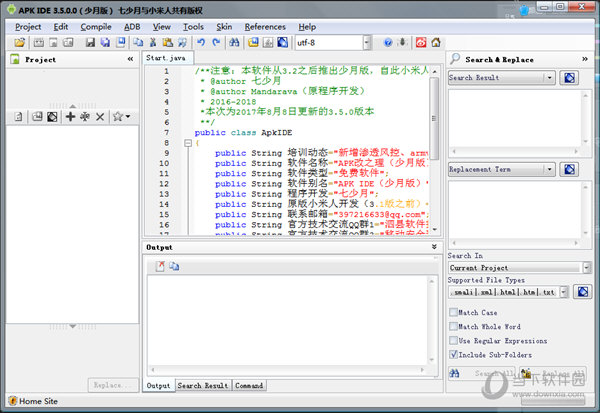600x413 pixels.
Task: Open the Project menu
Action: pyautogui.click(x=28, y=27)
